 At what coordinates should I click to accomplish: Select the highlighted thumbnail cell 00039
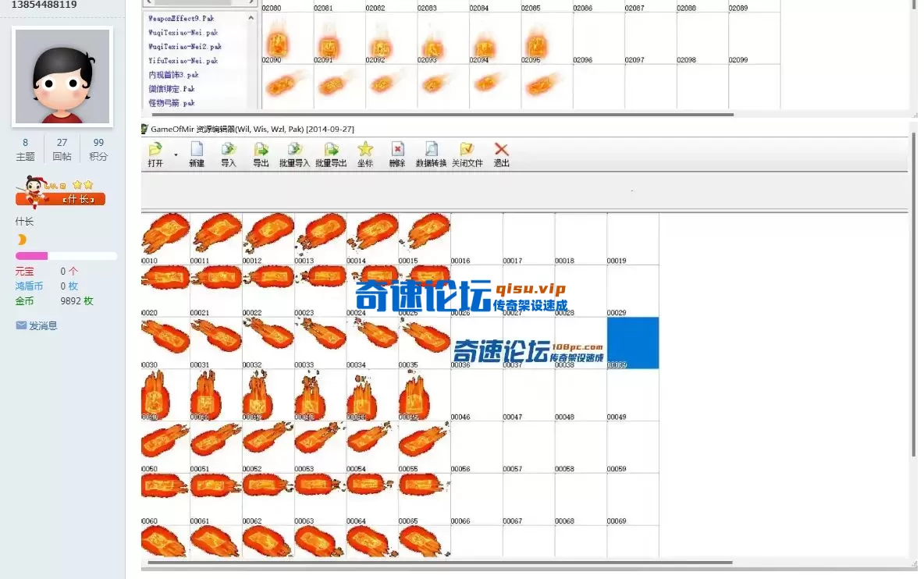(x=633, y=343)
